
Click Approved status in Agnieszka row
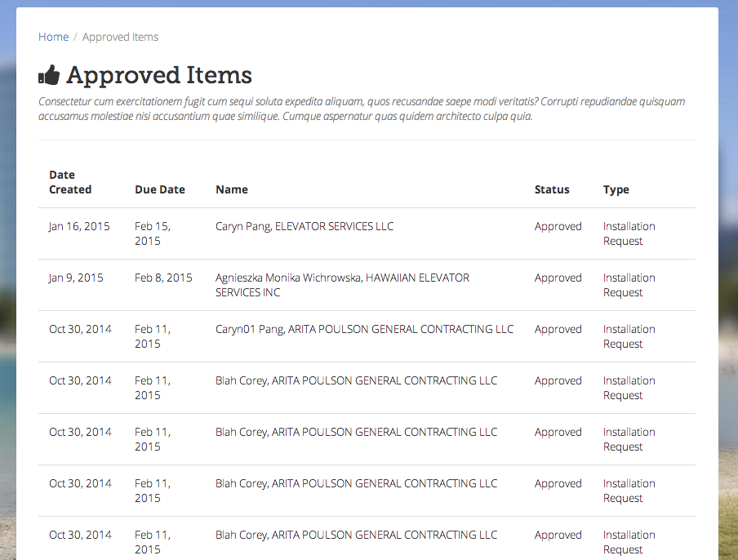tap(558, 278)
